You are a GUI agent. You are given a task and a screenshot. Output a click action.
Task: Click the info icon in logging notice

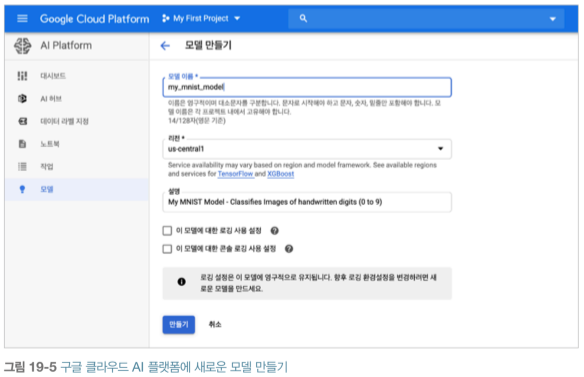pyautogui.click(x=181, y=282)
